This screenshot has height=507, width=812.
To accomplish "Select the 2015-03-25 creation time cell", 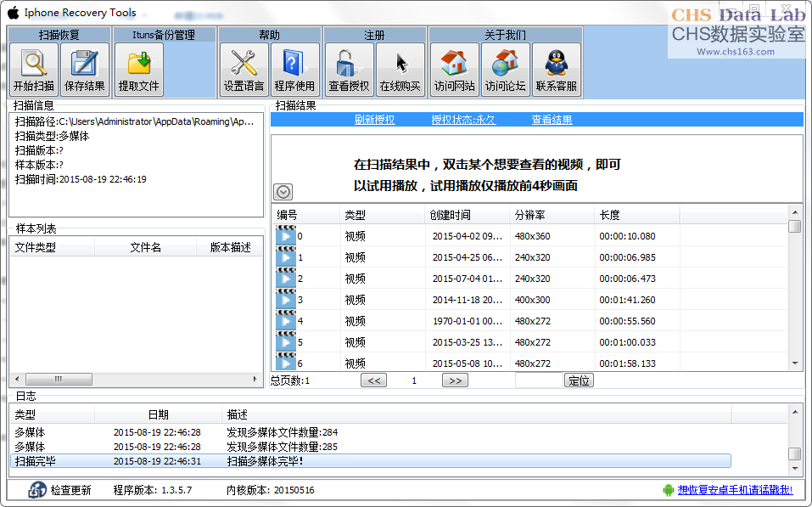I will pyautogui.click(x=468, y=342).
